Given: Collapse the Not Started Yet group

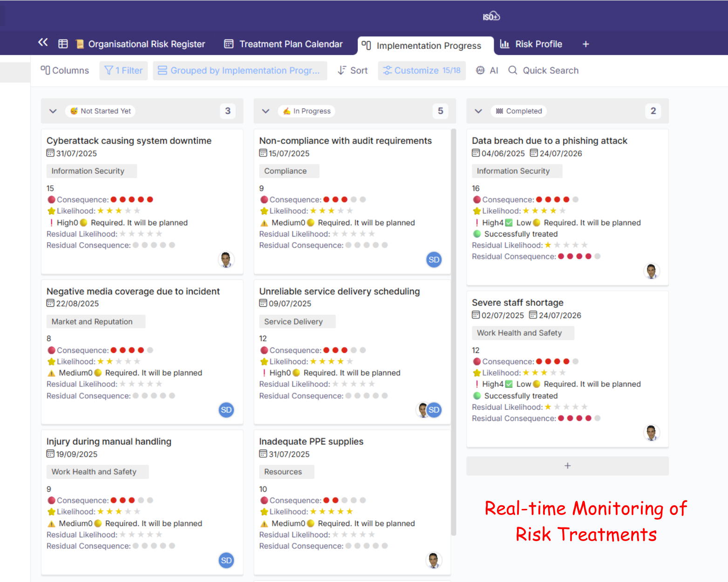Looking at the screenshot, I should tap(53, 111).
